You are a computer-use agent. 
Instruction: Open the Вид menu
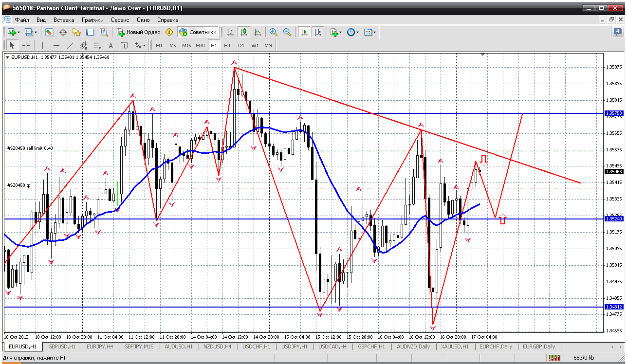coord(41,20)
